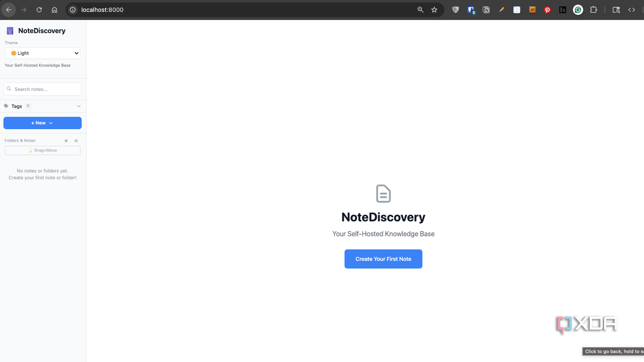Click the shield percent extension icon
The image size is (644, 362).
click(x=456, y=10)
